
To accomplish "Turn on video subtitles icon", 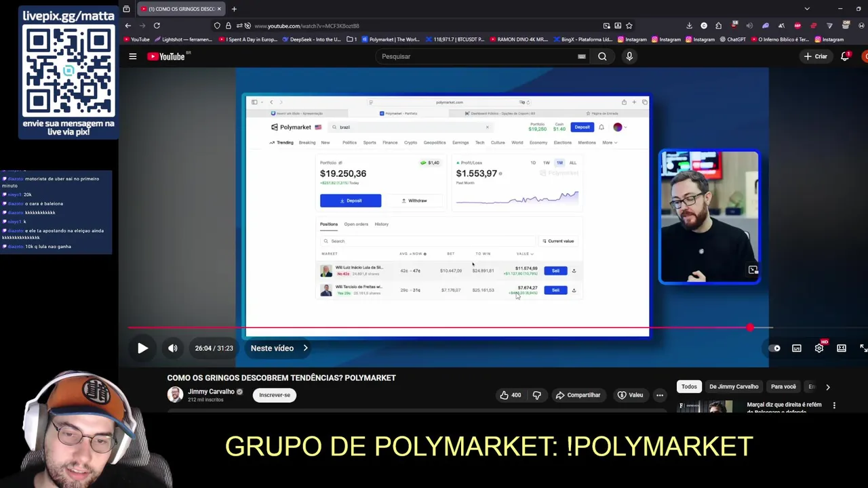I will [x=797, y=348].
